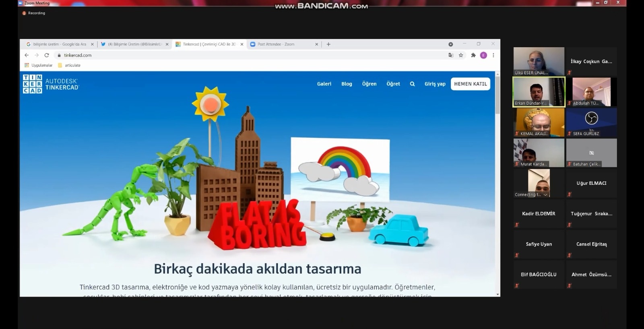Screen dimensions: 644x329
Task: Open the Chrome three-dot menu
Action: pos(493,55)
